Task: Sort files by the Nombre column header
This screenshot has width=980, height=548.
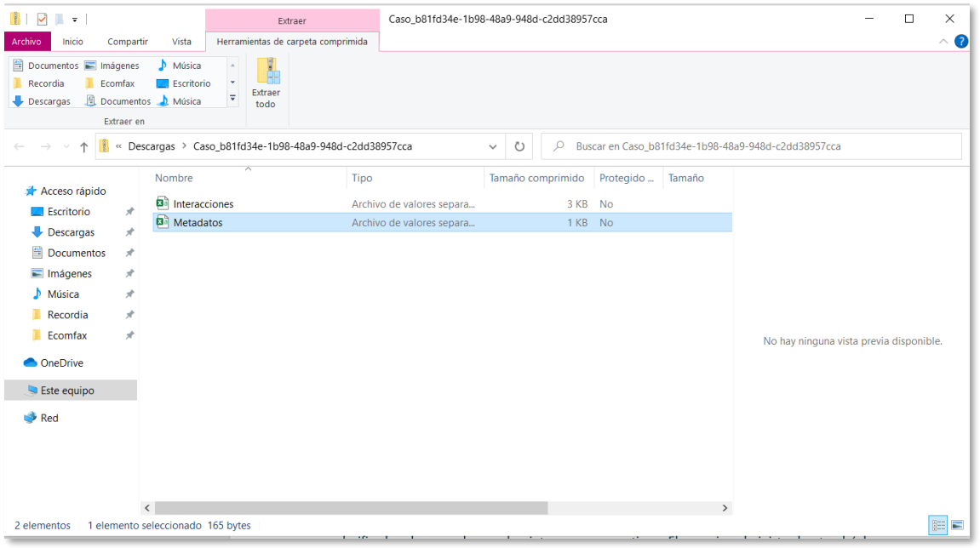Action: click(x=174, y=178)
